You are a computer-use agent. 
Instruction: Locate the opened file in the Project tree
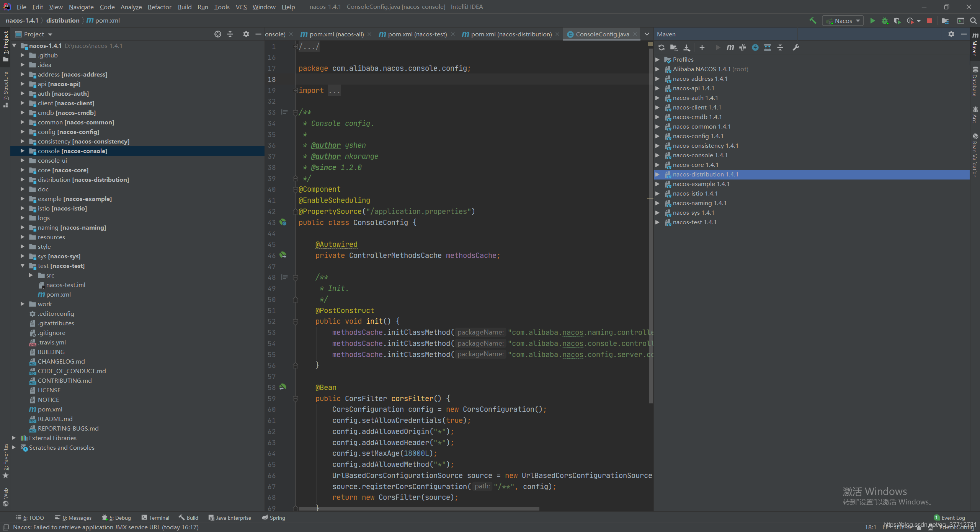tap(217, 34)
